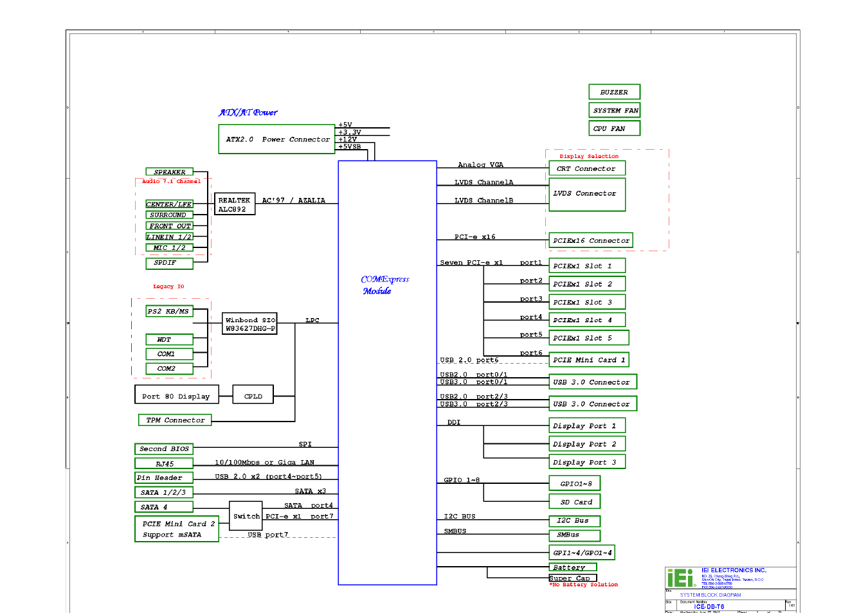Select the SATA 4 box
868x613 pixels.
[164, 507]
